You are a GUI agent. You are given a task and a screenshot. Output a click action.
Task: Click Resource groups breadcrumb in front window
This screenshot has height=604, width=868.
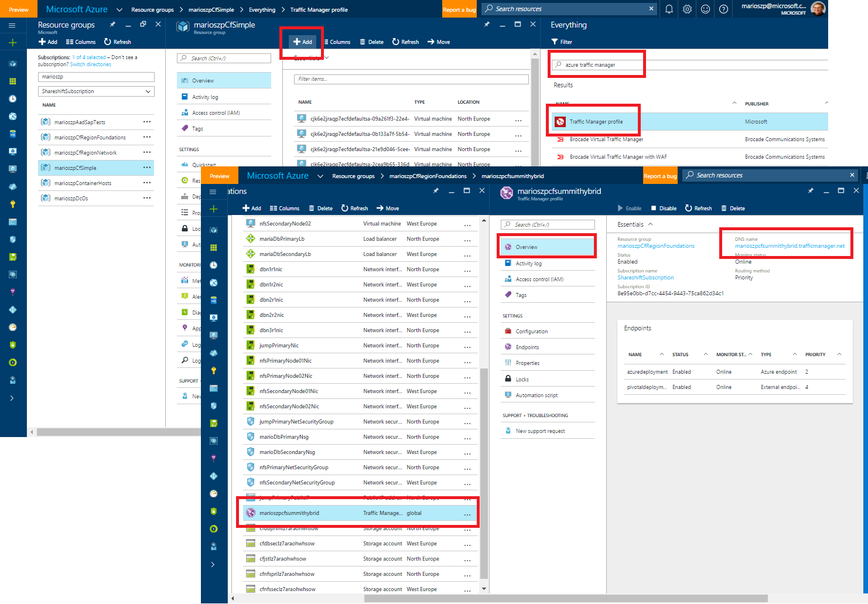pos(353,176)
